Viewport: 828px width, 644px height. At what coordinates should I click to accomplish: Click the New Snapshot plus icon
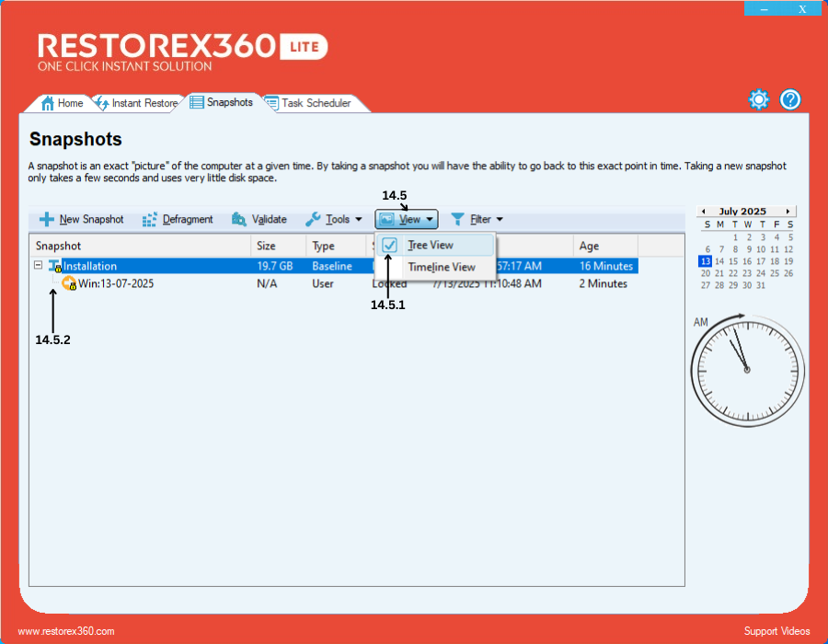pyautogui.click(x=46, y=220)
